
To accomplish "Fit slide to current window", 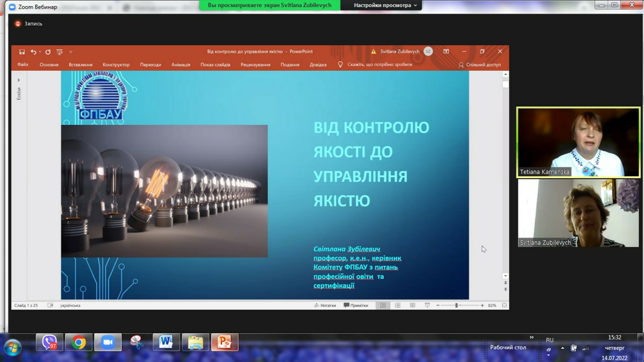I will click(x=504, y=306).
